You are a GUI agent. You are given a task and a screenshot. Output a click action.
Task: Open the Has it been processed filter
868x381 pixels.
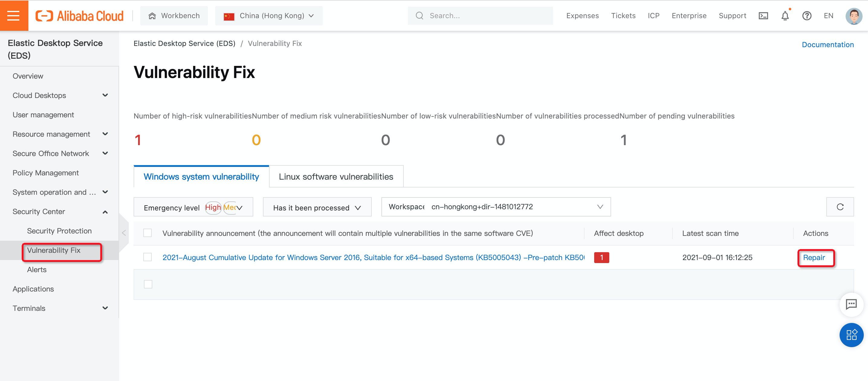[317, 207]
